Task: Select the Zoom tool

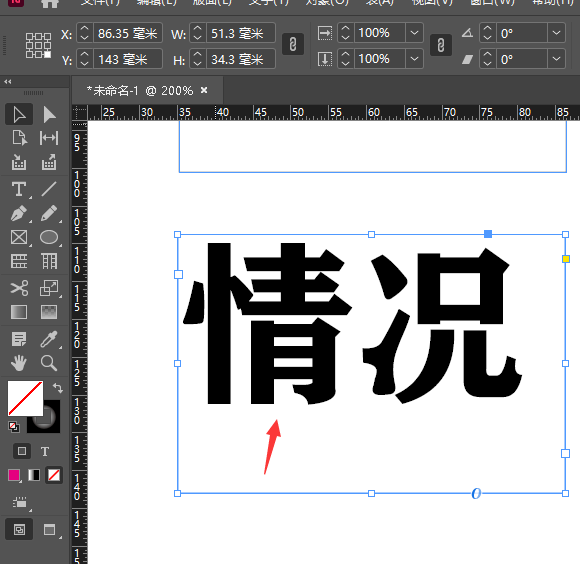Action: tap(49, 363)
